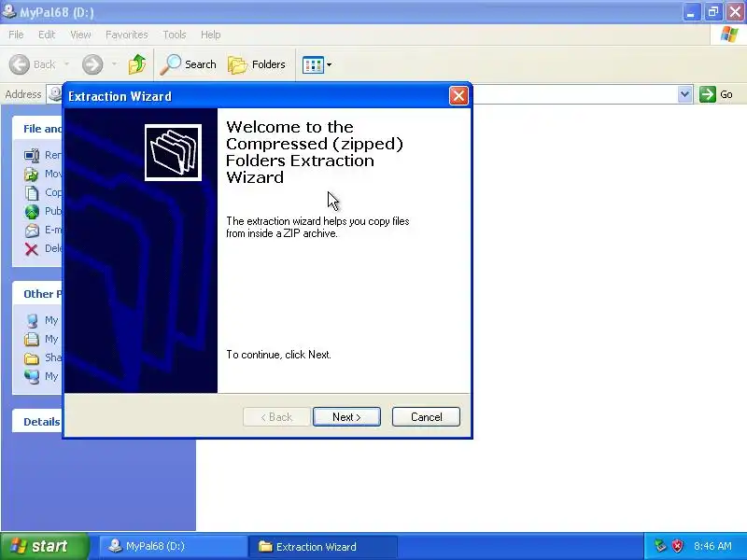Click the Rename task icon in sidebar

(32, 155)
